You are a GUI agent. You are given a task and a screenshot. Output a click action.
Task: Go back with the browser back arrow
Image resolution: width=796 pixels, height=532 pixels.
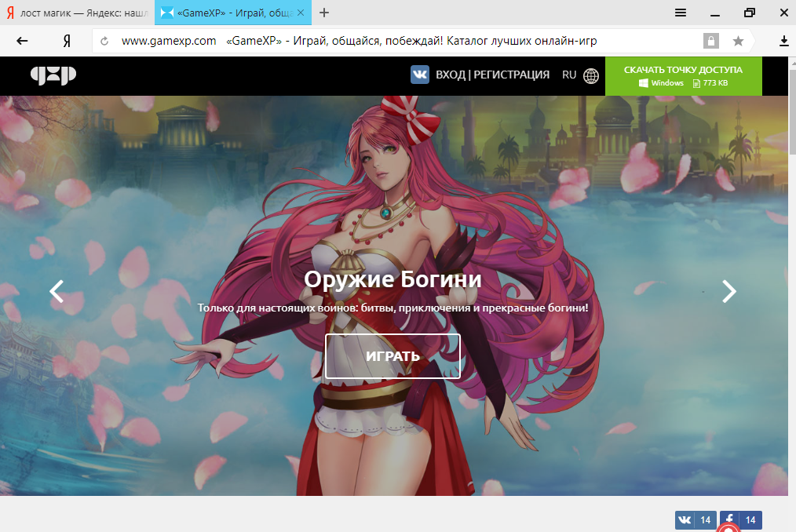coord(22,41)
